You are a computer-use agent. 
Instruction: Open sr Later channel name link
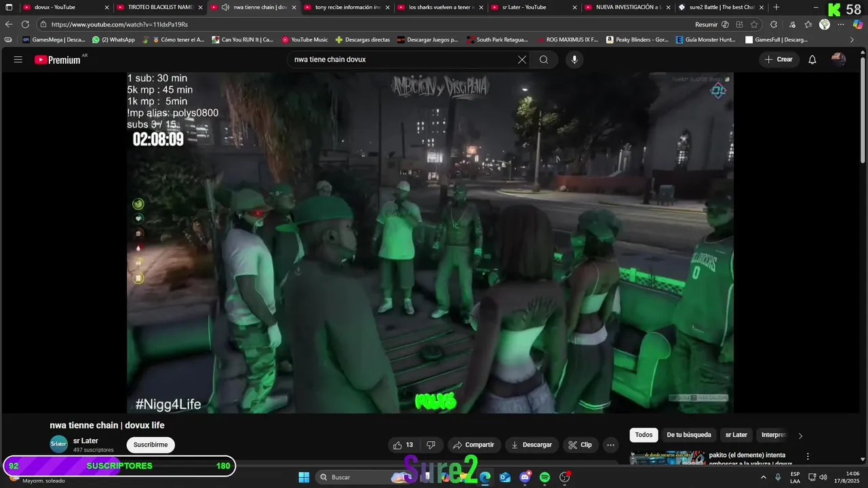pyautogui.click(x=85, y=441)
